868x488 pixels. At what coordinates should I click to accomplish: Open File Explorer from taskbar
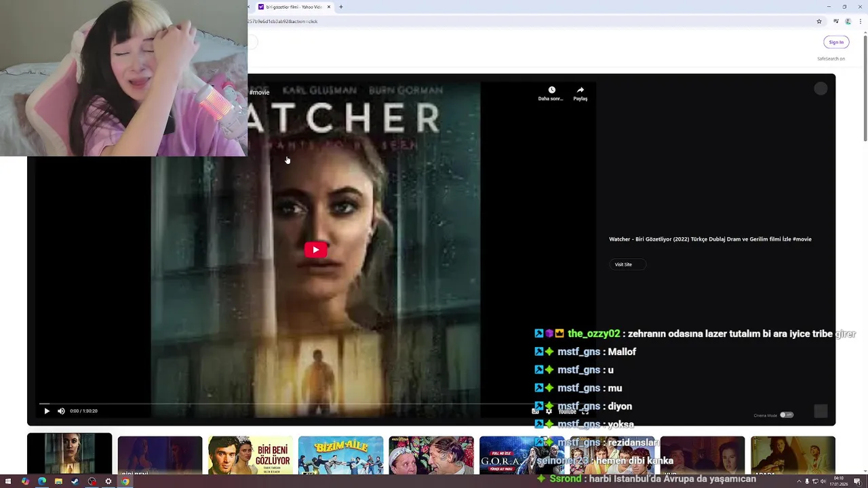point(58,481)
